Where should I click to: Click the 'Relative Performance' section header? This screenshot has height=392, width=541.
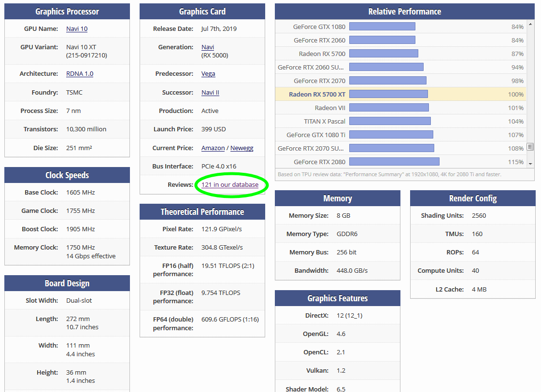405,12
